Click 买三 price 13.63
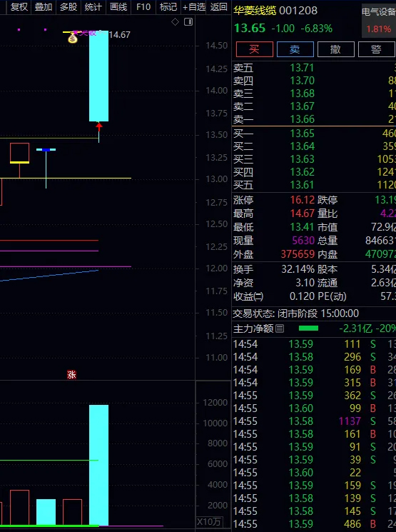This screenshot has width=396, height=532. (302, 159)
